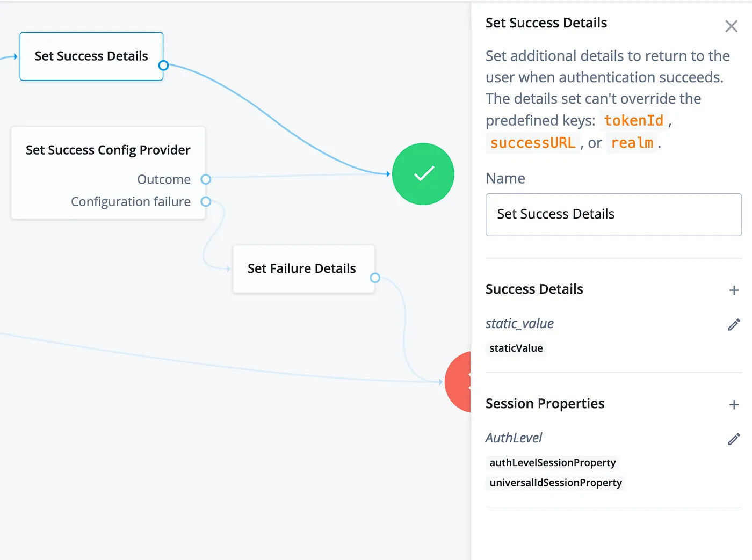
Task: Click the AuthLevel key label
Action: coord(514,438)
